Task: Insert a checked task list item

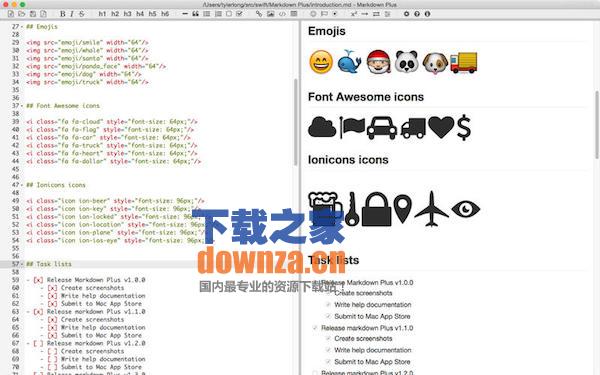Action: coord(240,14)
